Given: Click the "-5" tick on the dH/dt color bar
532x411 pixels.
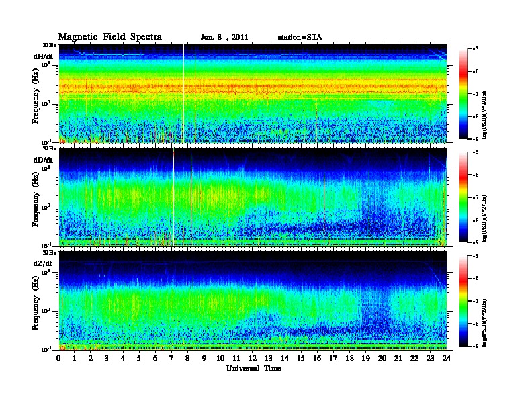Looking at the screenshot, I should coord(476,49).
